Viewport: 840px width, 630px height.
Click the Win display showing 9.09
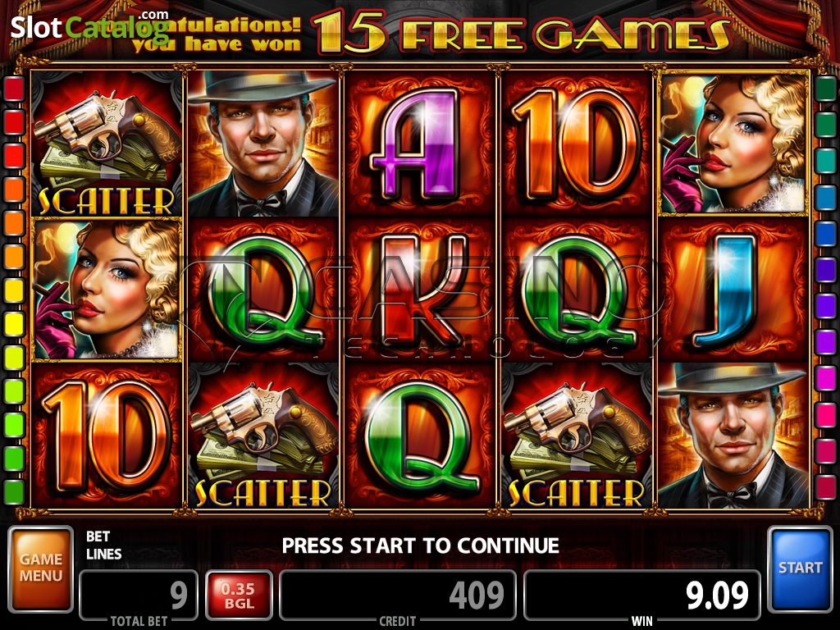click(641, 595)
